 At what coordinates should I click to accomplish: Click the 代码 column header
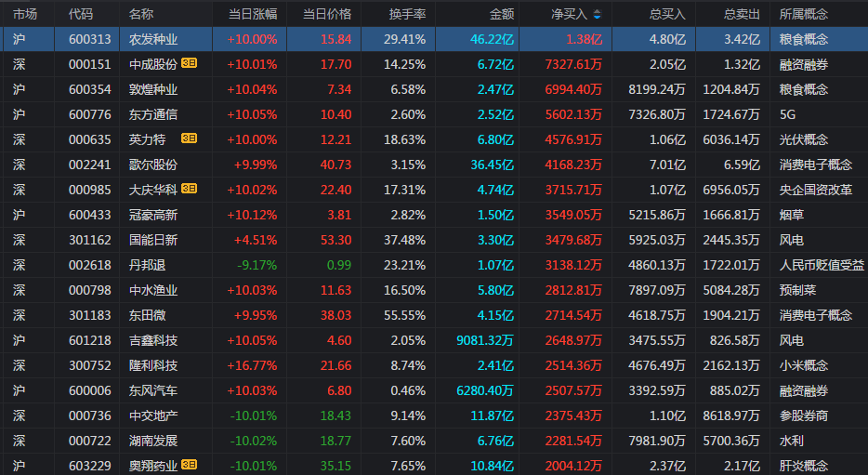(x=81, y=14)
